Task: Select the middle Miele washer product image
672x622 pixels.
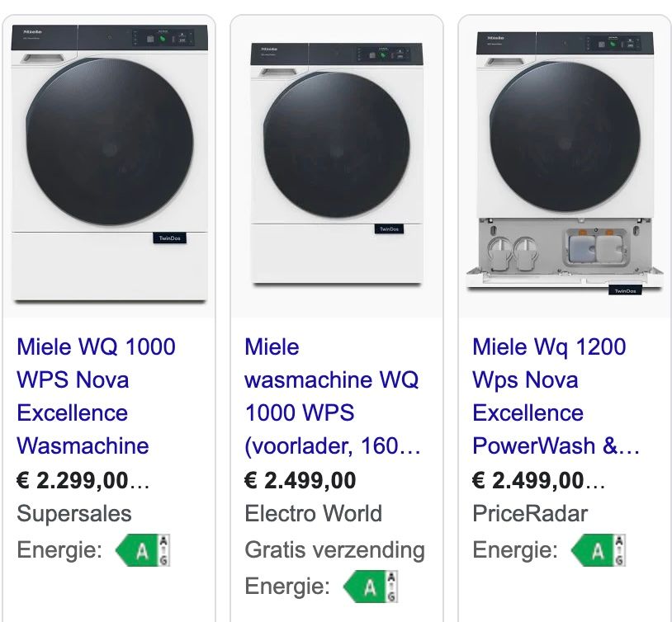Action: (337, 166)
